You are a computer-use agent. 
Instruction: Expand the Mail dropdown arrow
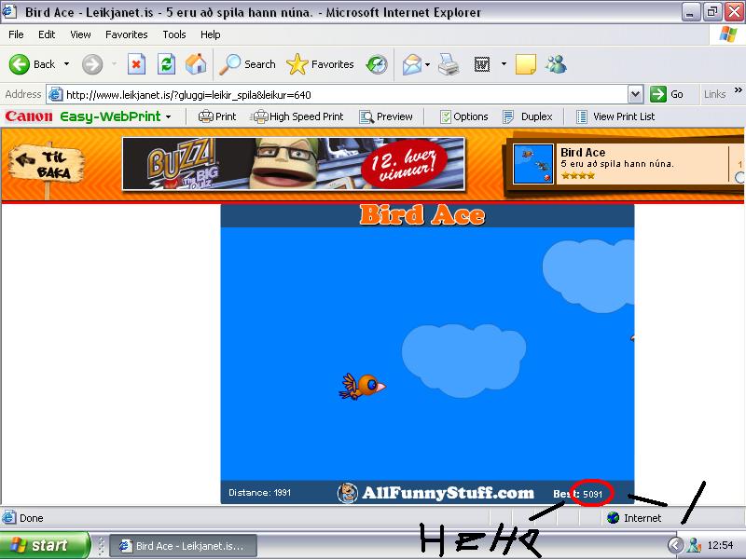coord(427,64)
